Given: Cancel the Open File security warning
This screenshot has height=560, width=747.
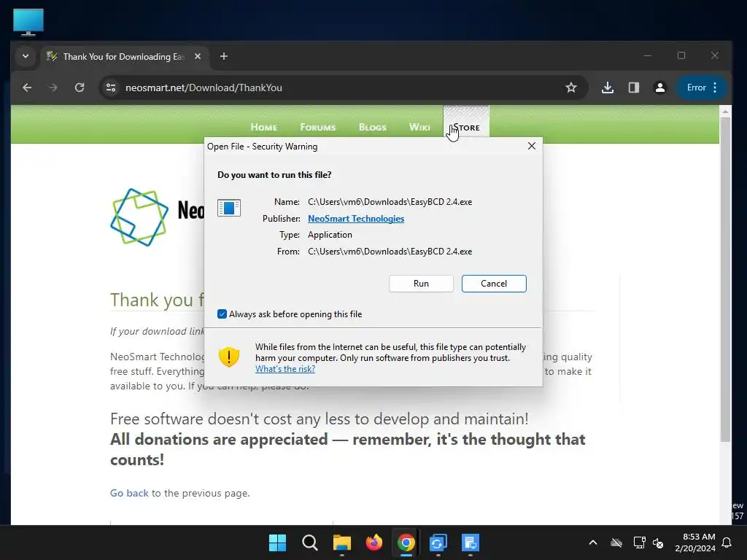Looking at the screenshot, I should (494, 284).
